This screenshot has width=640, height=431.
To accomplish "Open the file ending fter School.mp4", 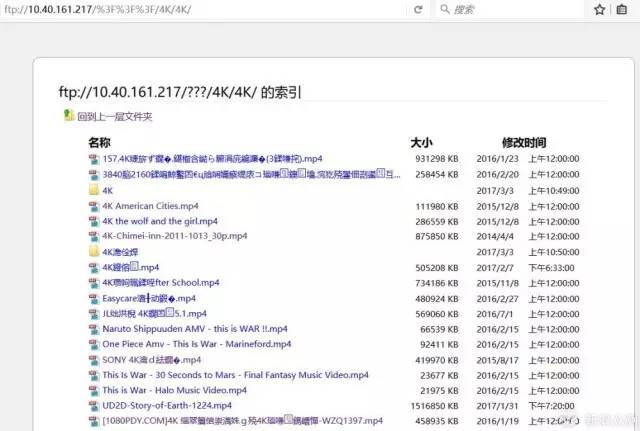I will pos(161,282).
